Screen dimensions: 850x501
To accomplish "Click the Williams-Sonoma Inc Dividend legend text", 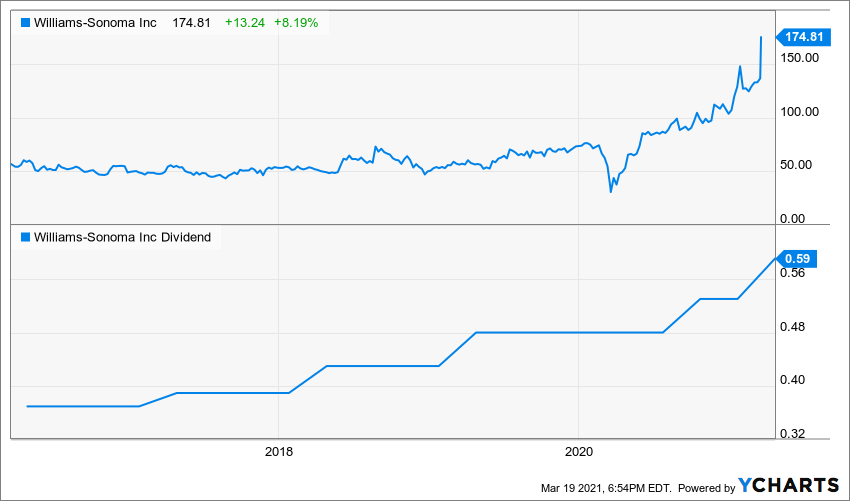I will click(123, 237).
